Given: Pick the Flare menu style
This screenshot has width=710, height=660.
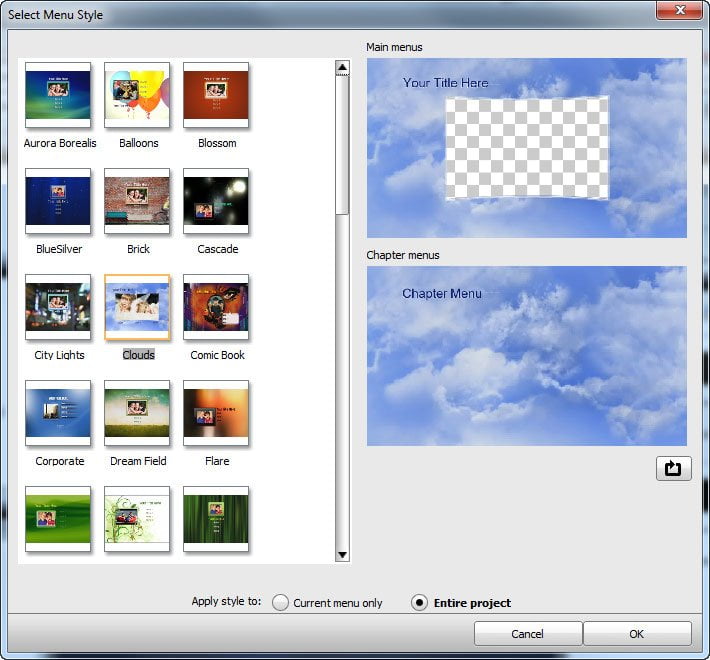Looking at the screenshot, I should [x=216, y=413].
